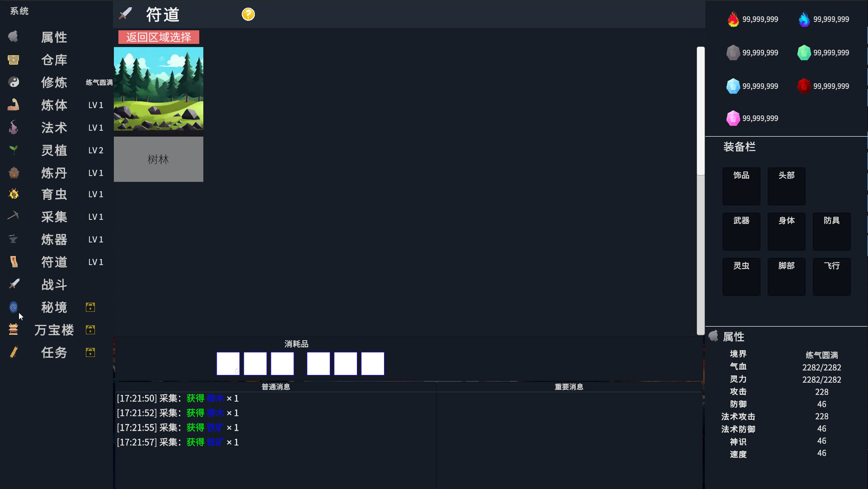The height and width of the screenshot is (489, 868).
Task: Open 炼体 flexed arm icon
Action: click(x=14, y=105)
